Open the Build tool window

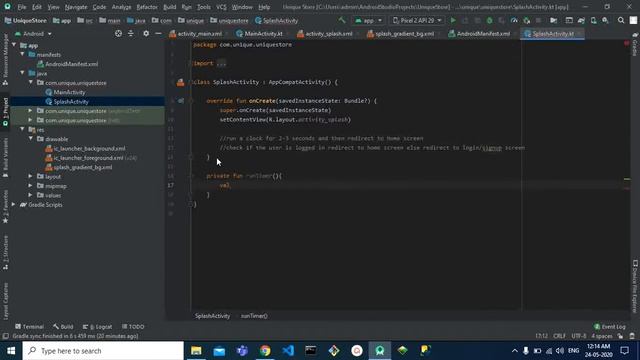[x=63, y=327]
